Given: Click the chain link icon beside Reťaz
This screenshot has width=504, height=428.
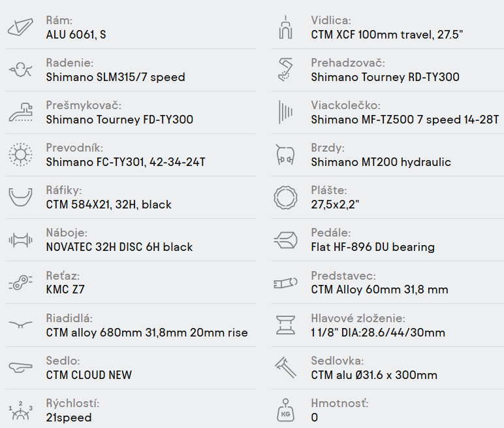Looking at the screenshot, I should pyautogui.click(x=21, y=282).
